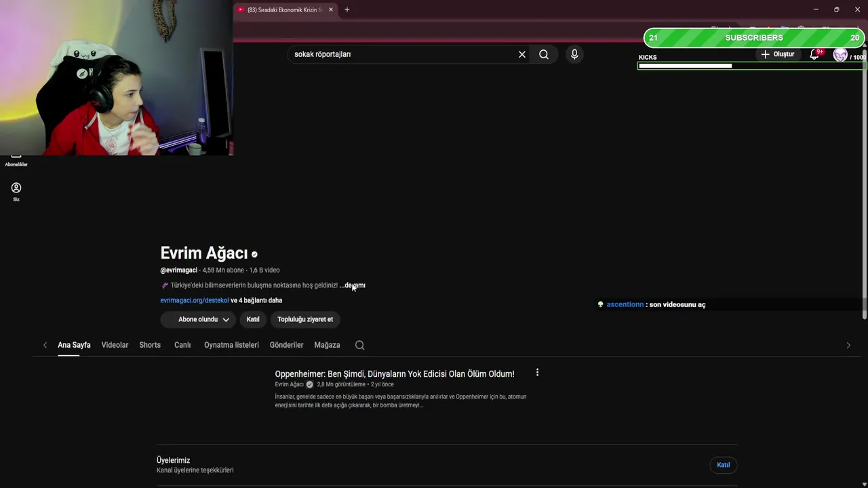
Task: Click the Oppenheimer video description text
Action: tap(400, 401)
